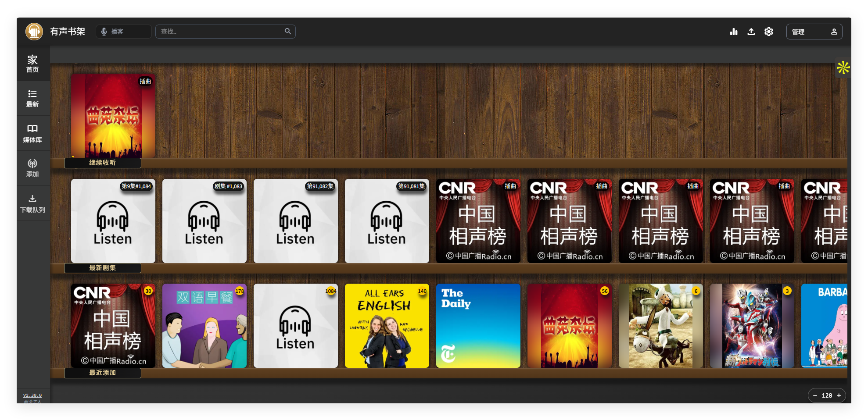Click the 继续收听 shelf label
The width and height of the screenshot is (868, 420).
(103, 163)
